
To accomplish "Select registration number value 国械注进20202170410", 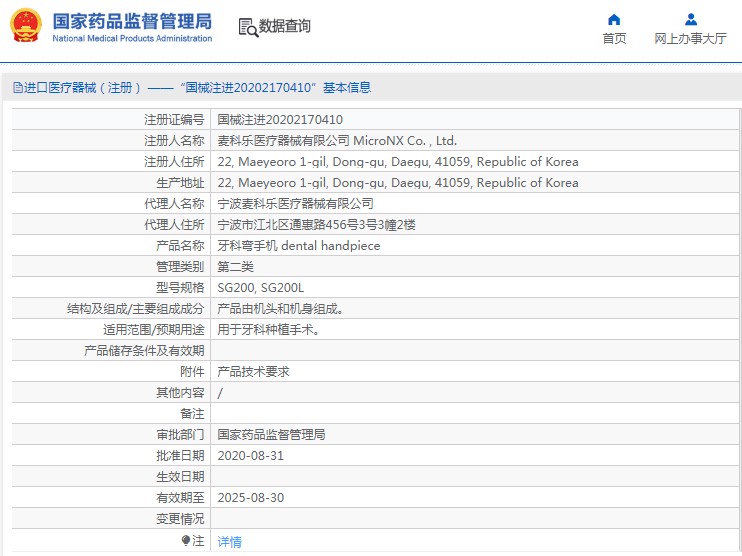I will 280,120.
